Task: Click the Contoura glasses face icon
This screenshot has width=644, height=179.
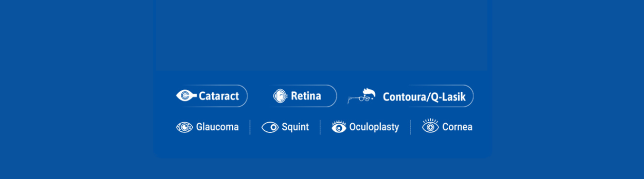Action: click(361, 95)
